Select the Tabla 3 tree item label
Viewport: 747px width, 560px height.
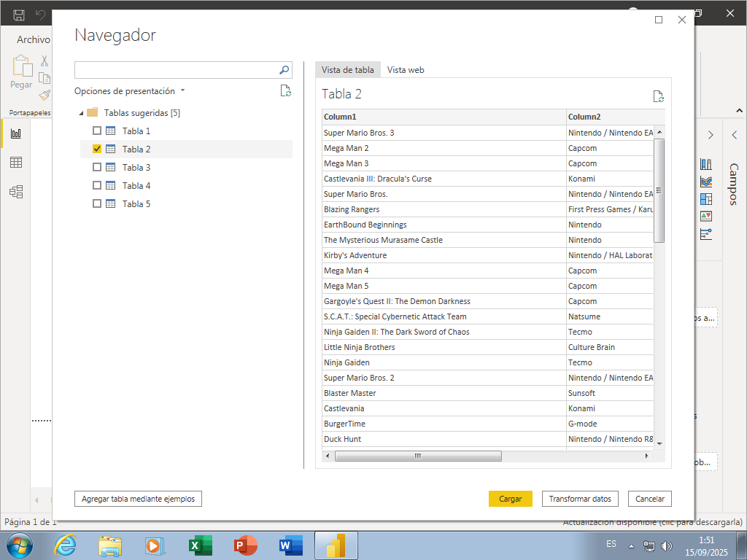tap(136, 167)
